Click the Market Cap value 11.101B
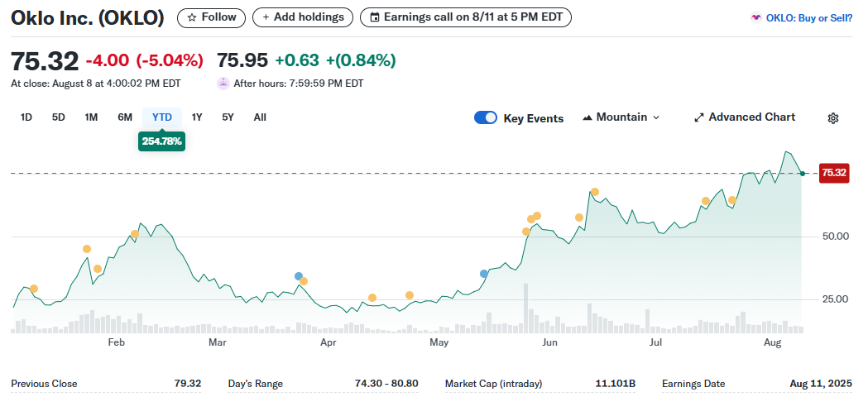The width and height of the screenshot is (868, 397). click(x=616, y=384)
